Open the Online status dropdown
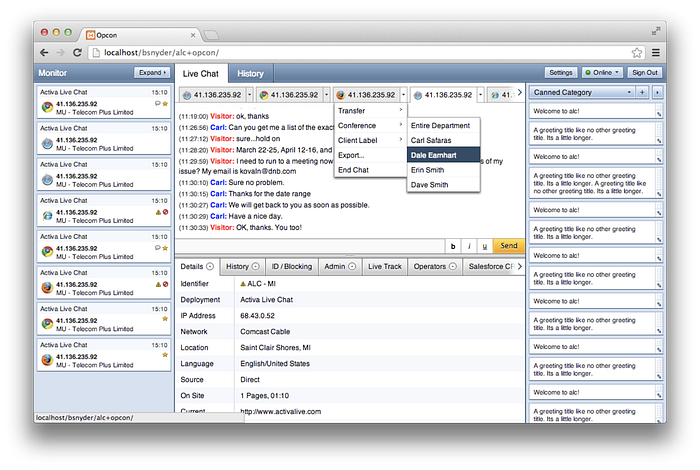 (602, 73)
